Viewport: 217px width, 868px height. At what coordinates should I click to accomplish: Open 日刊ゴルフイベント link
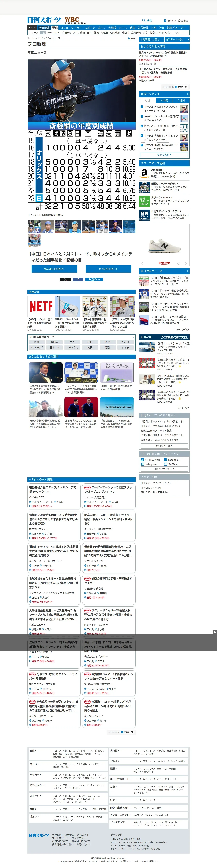(151, 488)
